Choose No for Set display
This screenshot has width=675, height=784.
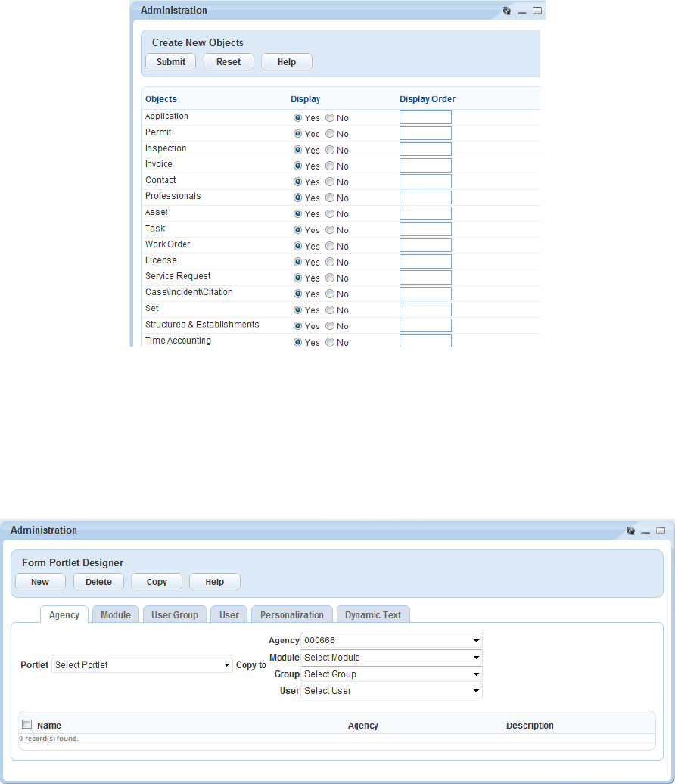(329, 310)
